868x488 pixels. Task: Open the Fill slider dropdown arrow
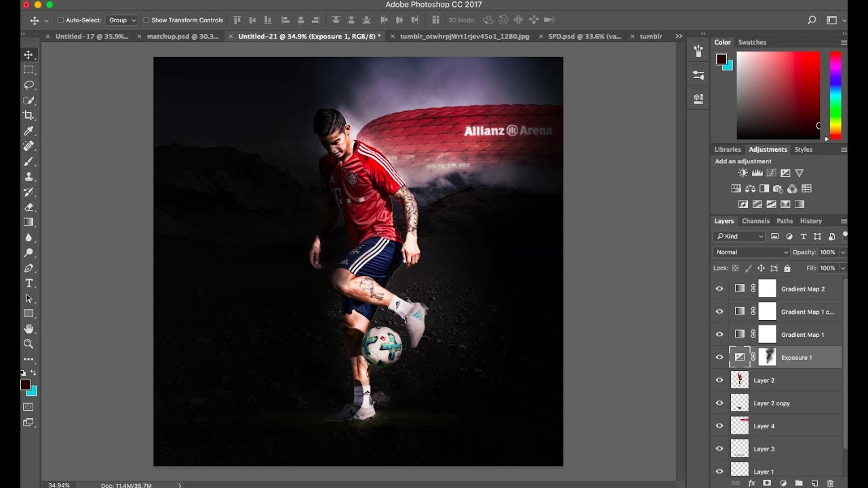pyautogui.click(x=843, y=268)
